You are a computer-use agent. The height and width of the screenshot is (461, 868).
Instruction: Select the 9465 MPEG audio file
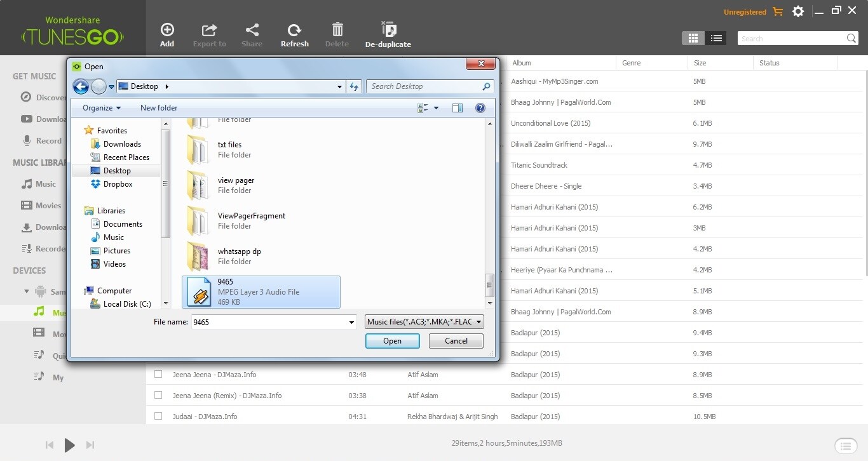[261, 292]
